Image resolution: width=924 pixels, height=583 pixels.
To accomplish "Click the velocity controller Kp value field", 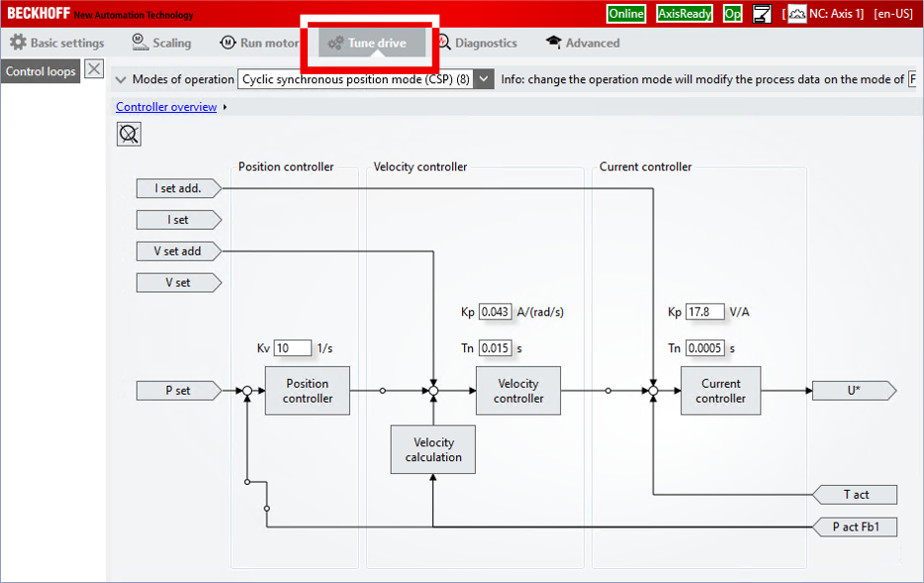I will 495,312.
